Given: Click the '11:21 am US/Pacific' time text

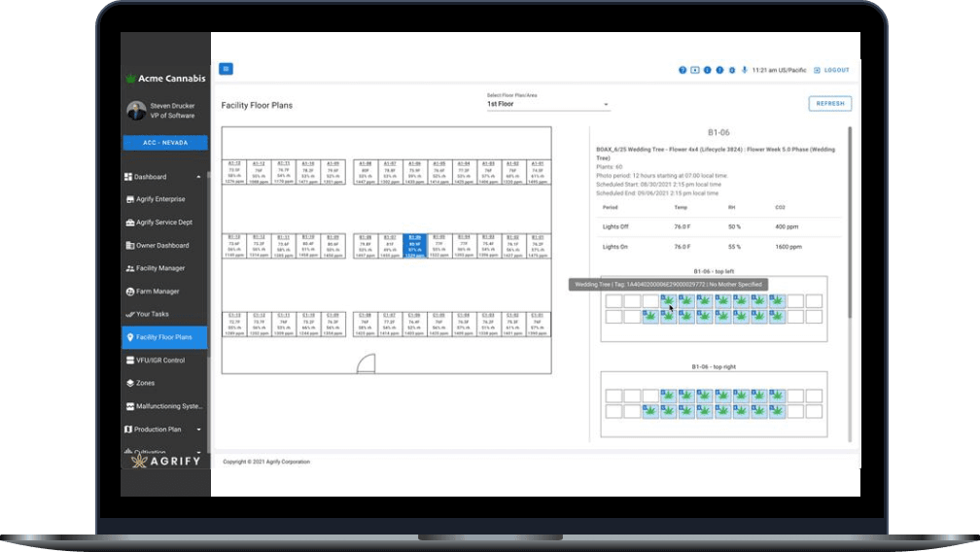Looking at the screenshot, I should [779, 70].
